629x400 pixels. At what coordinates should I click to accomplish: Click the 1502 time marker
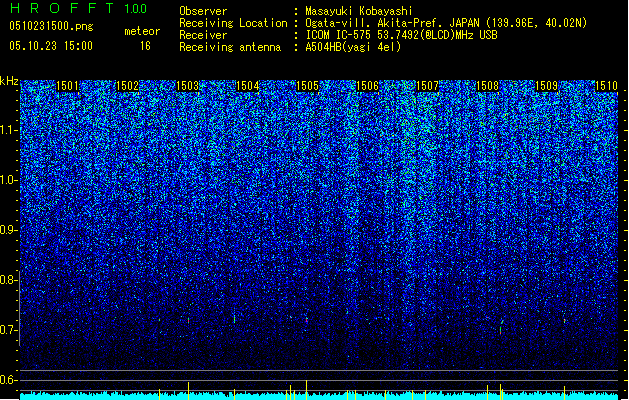[x=127, y=86]
